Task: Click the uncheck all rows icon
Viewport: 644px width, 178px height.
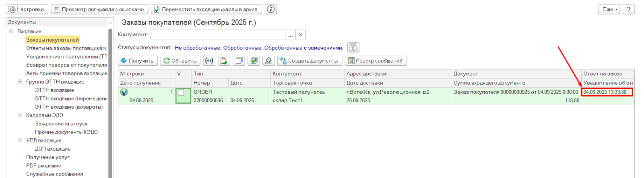Action: pos(239,61)
